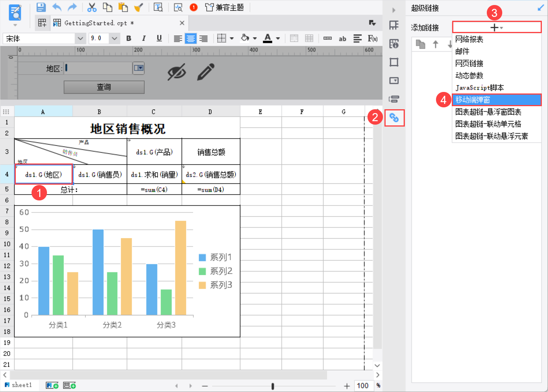Select the embedded bar chart
The height and width of the screenshot is (392, 548).
click(127, 271)
